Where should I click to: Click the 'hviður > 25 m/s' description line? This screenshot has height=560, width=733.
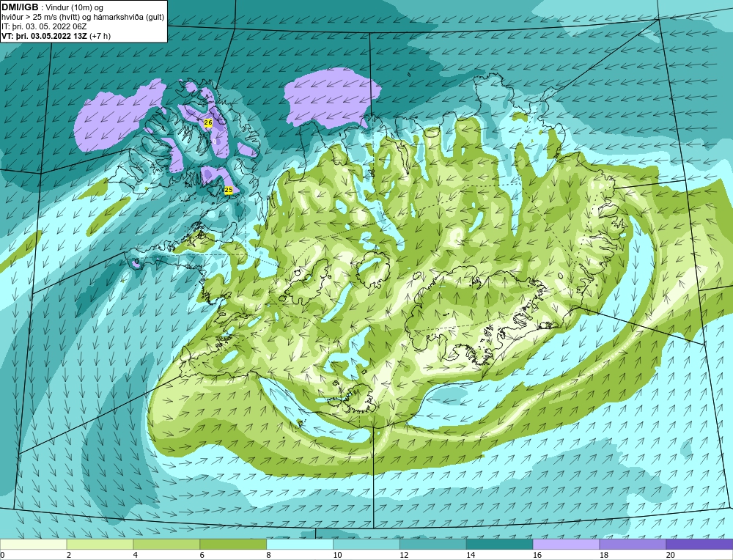(83, 18)
